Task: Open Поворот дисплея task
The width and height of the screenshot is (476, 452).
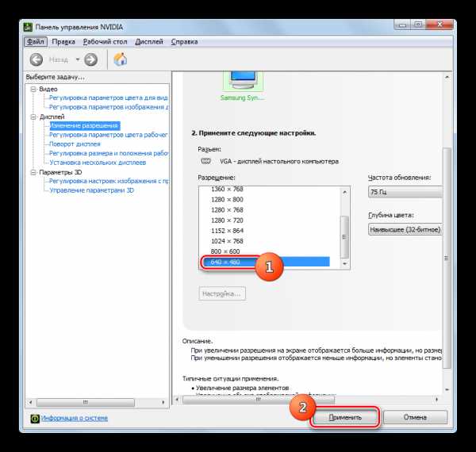Action: pos(75,144)
